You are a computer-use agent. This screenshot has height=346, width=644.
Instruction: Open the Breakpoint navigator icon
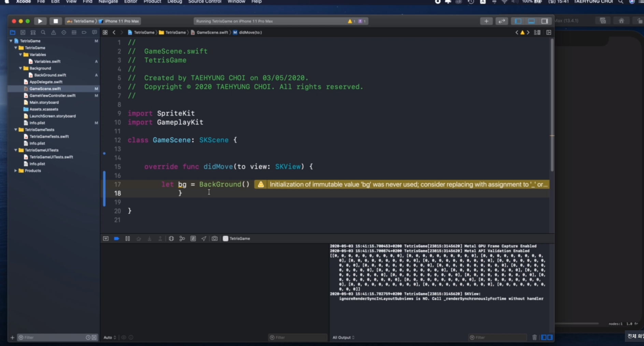coord(84,32)
